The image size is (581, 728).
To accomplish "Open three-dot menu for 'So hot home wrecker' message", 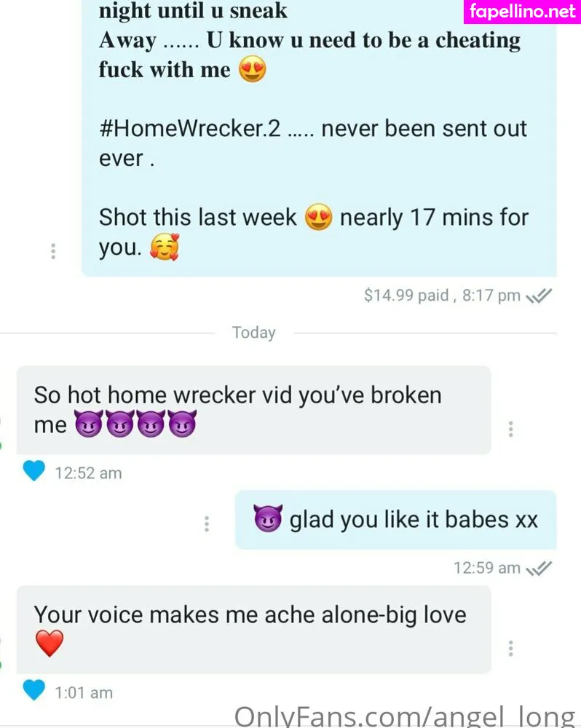I will coord(510,429).
